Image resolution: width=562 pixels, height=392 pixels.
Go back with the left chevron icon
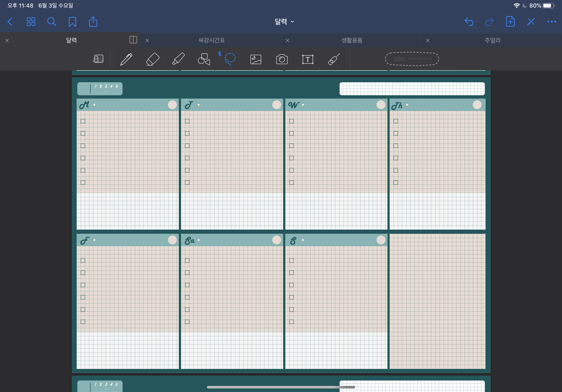pos(10,22)
